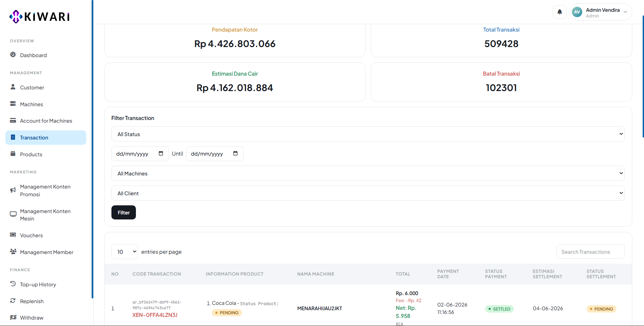The height and width of the screenshot is (326, 644).
Task: Sort by CODE TRANSACTION column header
Action: (157, 274)
